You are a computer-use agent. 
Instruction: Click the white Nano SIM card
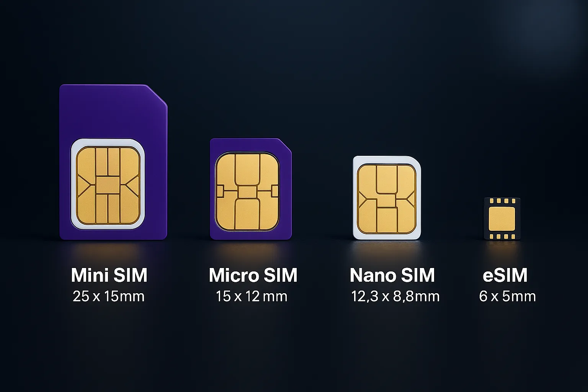[x=387, y=198]
